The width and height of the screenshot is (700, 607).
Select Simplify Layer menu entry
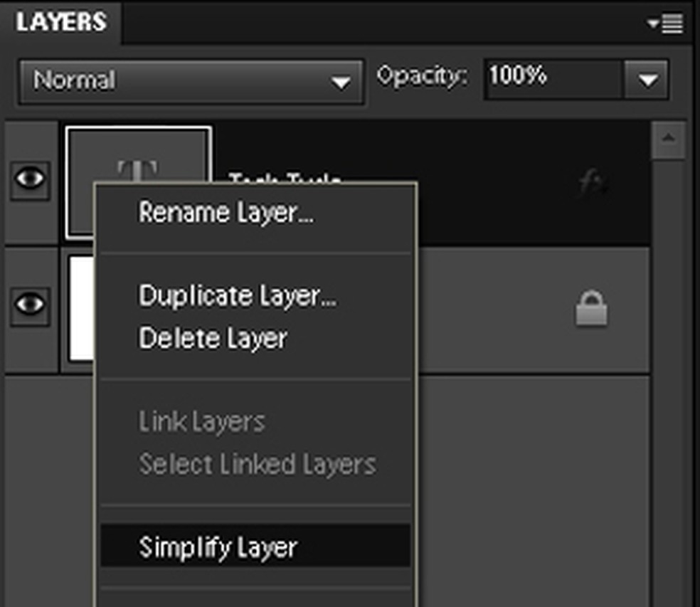coord(218,548)
